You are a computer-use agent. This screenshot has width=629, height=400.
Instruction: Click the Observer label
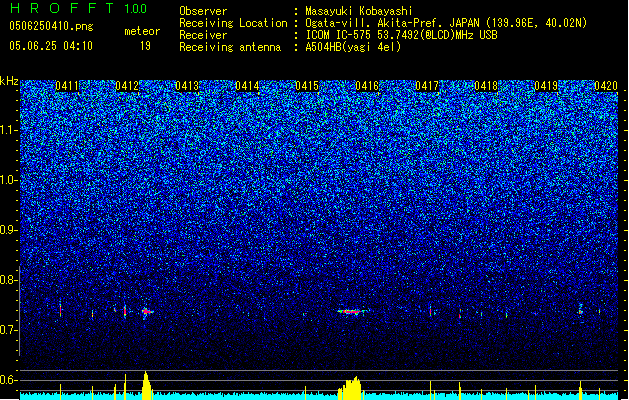point(203,11)
